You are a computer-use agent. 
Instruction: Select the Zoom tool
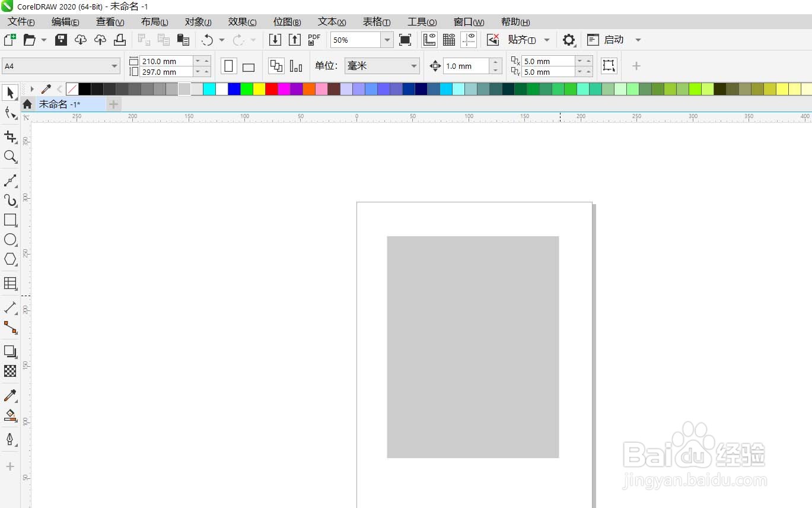(x=10, y=157)
